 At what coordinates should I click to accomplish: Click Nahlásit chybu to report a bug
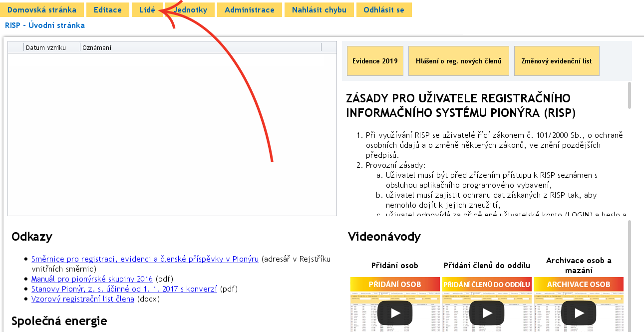[319, 10]
